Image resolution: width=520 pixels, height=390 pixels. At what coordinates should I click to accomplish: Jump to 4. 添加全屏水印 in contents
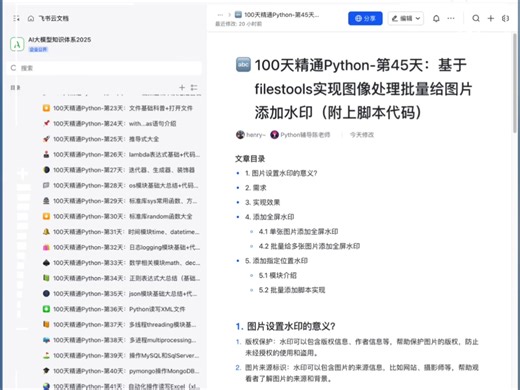coord(270,217)
